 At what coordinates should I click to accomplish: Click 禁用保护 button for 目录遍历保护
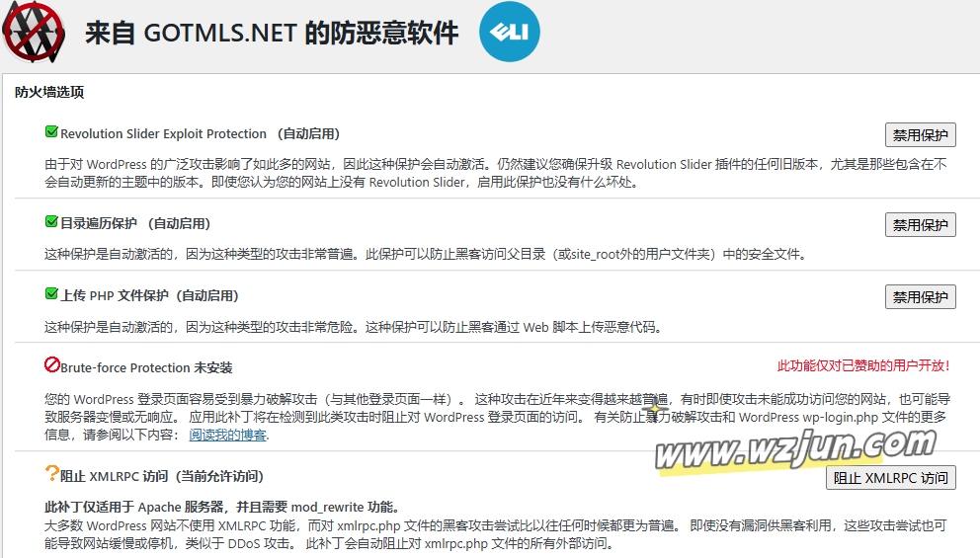tap(920, 225)
